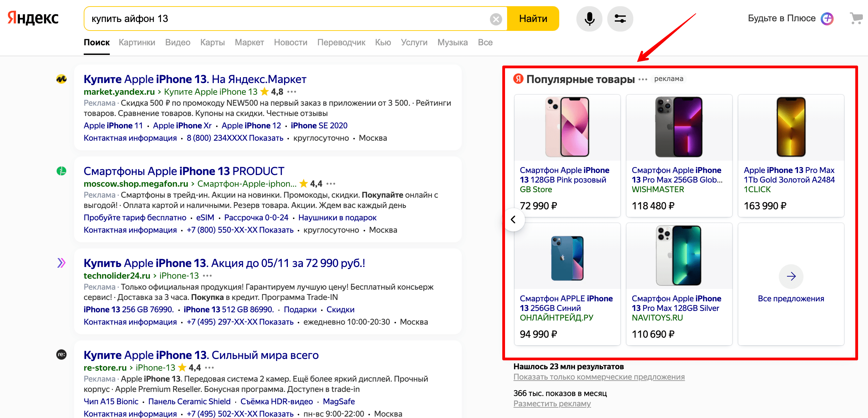The width and height of the screenshot is (868, 418).
Task: Open the shopping cart icon
Action: pos(856,18)
